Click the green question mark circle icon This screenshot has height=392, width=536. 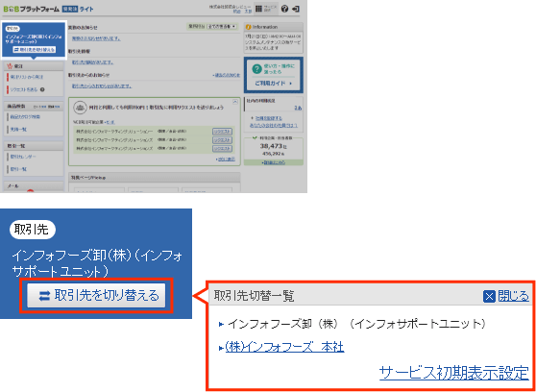(x=256, y=69)
